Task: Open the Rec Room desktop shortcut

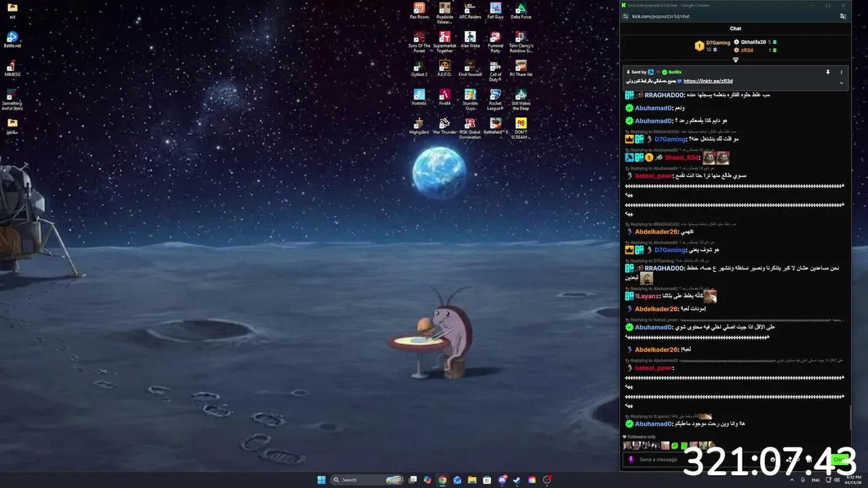Action: tap(419, 11)
